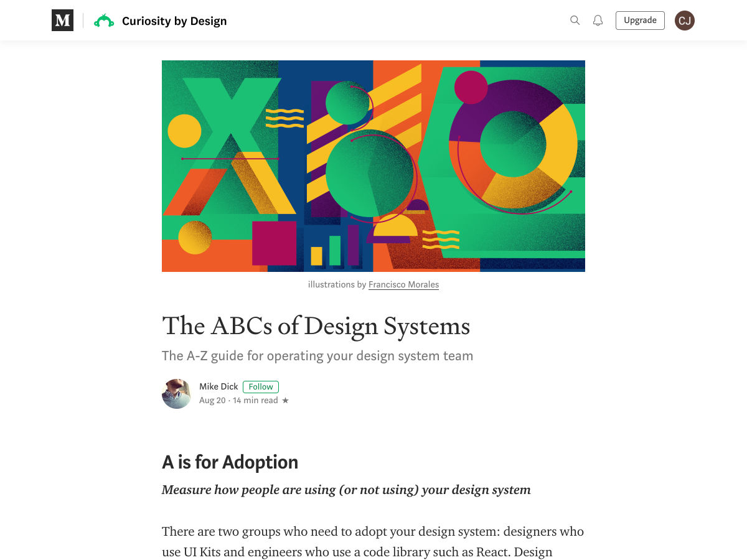The height and width of the screenshot is (560, 747).
Task: Click the article title The ABCs of Design Systems
Action: pos(316,327)
